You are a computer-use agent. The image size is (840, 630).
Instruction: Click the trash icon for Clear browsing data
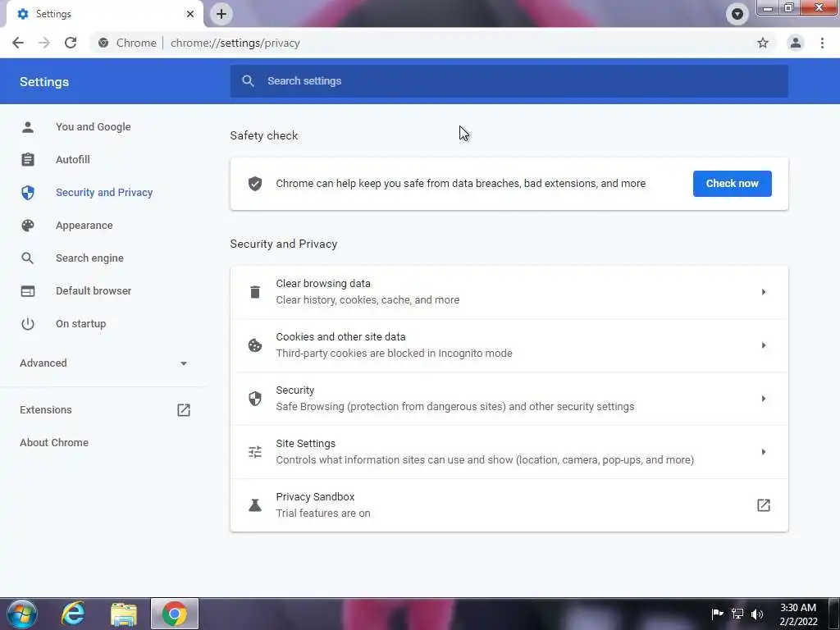coord(255,292)
